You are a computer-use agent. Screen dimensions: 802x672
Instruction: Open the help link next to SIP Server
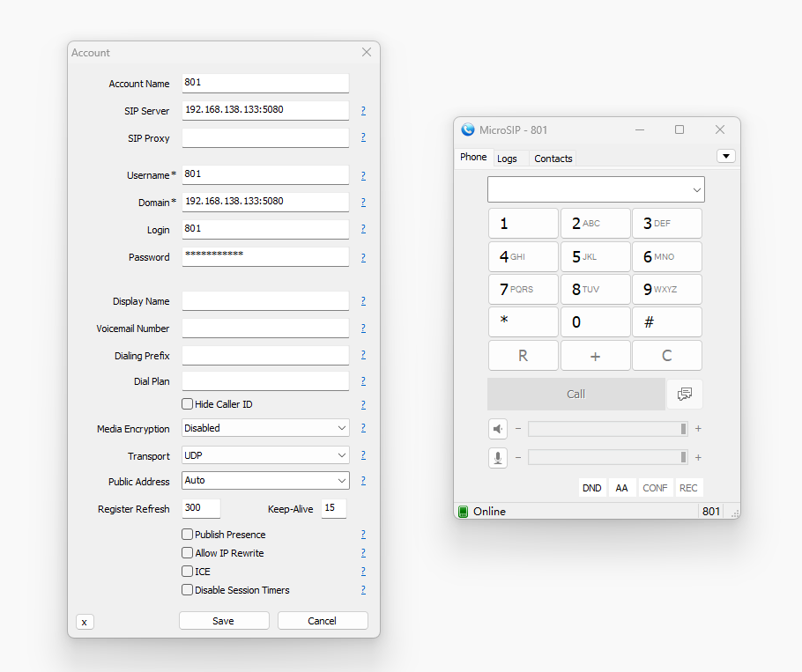click(363, 111)
